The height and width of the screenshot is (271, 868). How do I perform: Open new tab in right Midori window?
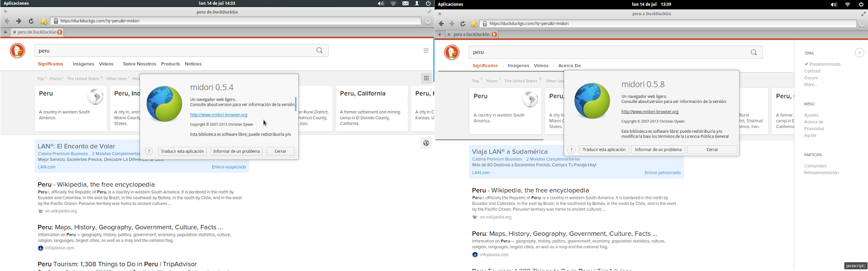coord(440,34)
